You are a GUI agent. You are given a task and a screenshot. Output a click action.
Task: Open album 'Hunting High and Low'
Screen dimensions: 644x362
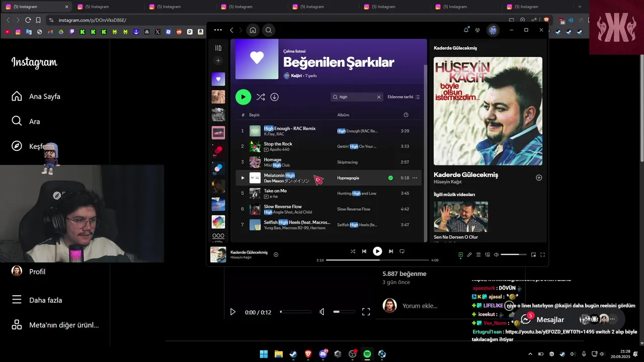point(357,194)
